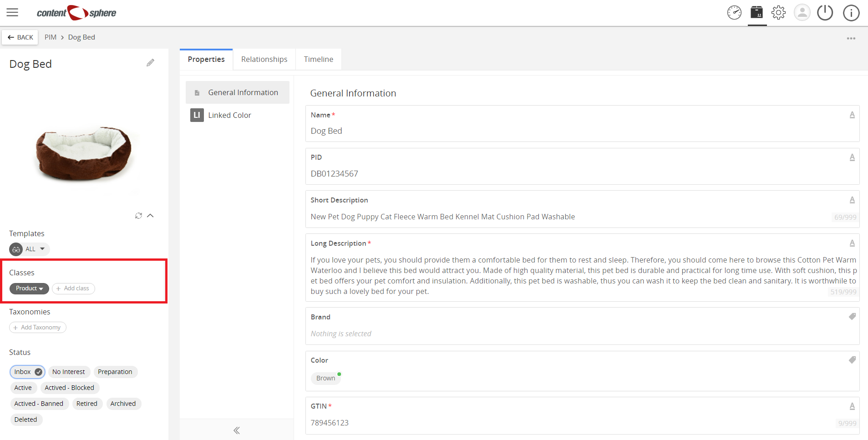Switch to the Relationships tab
This screenshot has height=440, width=868.
pyautogui.click(x=264, y=60)
